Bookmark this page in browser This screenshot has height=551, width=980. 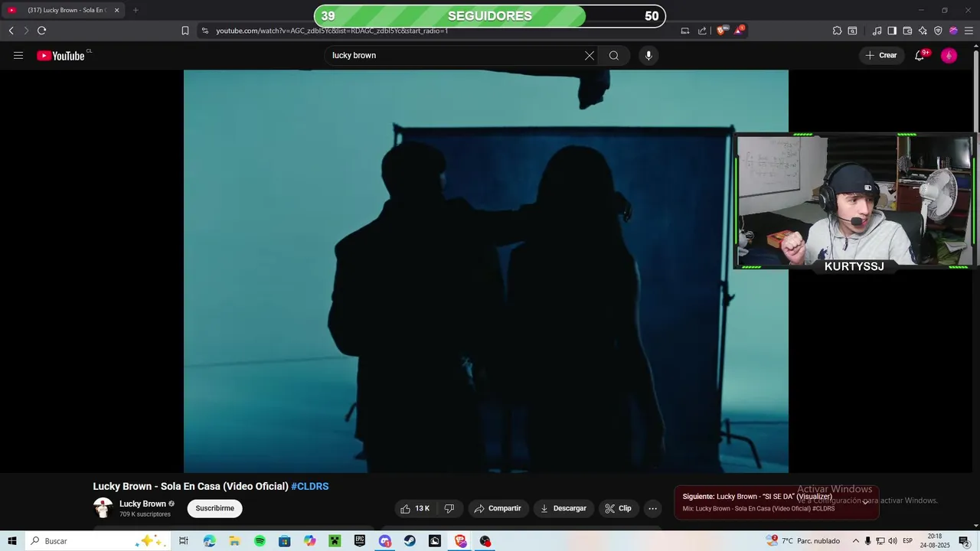click(x=185, y=31)
